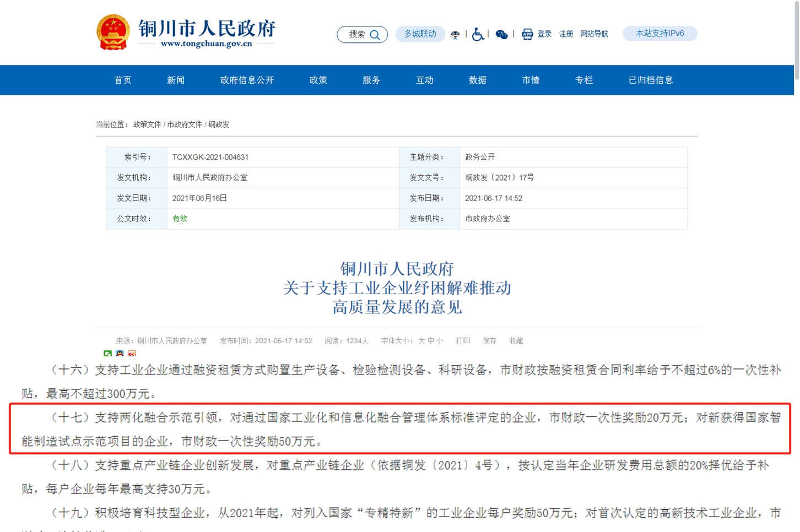
Task: Click document number 铜政发〔2021〕17号
Action: pyautogui.click(x=499, y=177)
